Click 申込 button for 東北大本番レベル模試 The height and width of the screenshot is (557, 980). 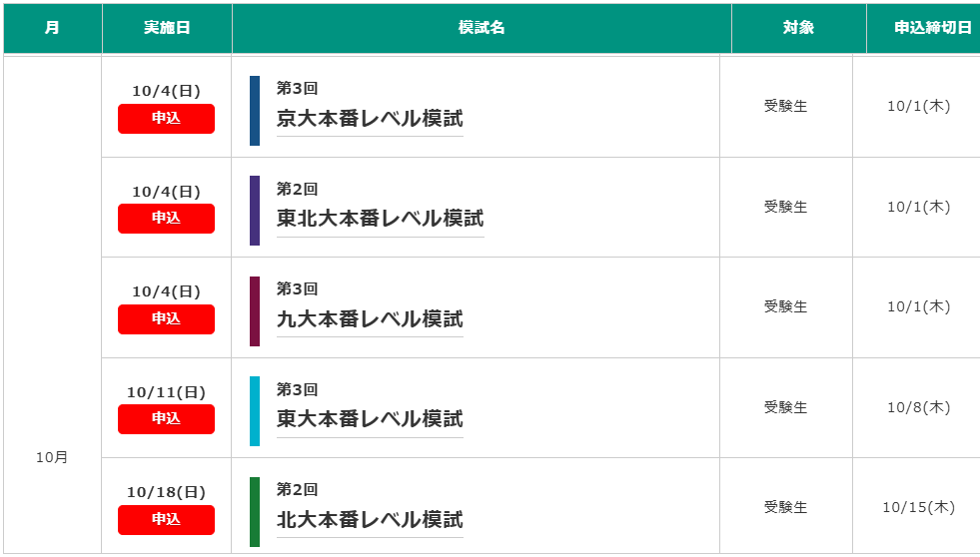(x=166, y=219)
